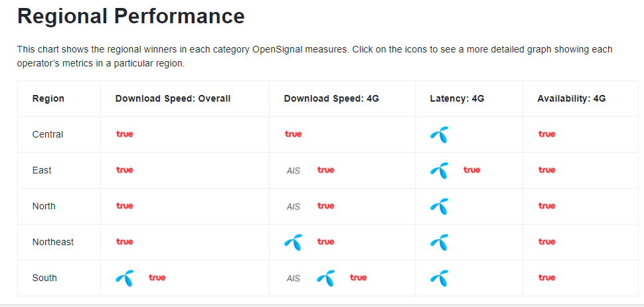Click the Northeast region row label

point(53,242)
